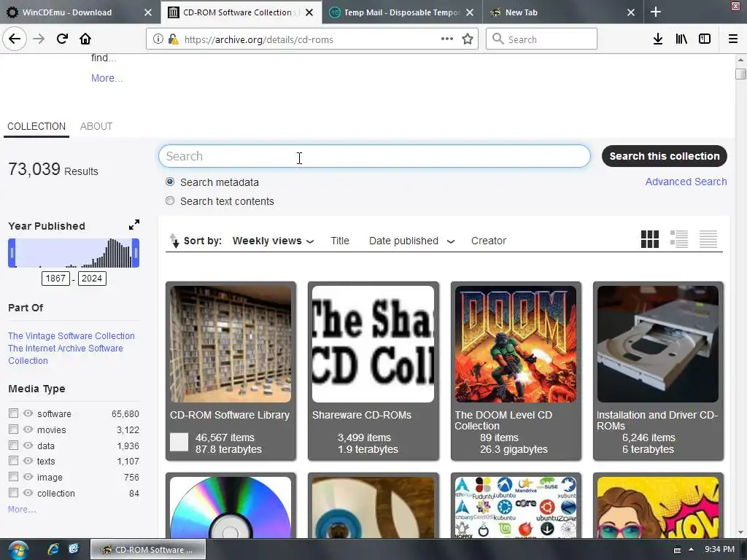Check the texts media type box
Viewport: 747px width, 560px height.
[13, 461]
